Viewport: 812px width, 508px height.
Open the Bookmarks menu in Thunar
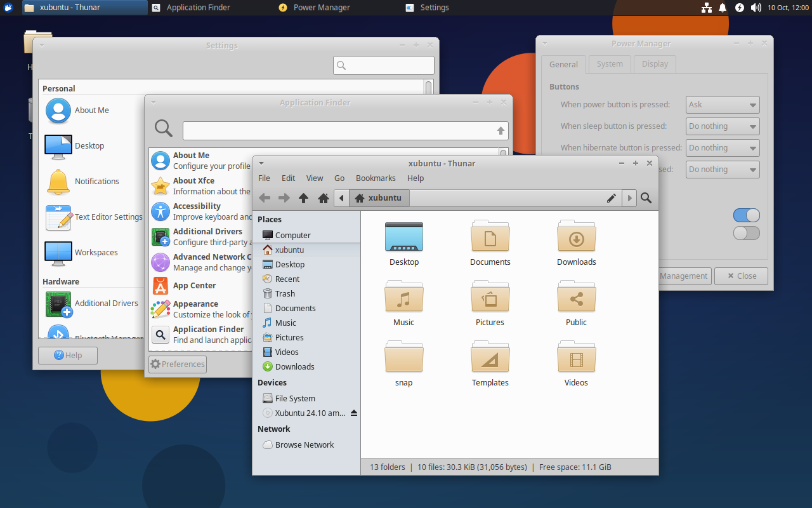(376, 178)
